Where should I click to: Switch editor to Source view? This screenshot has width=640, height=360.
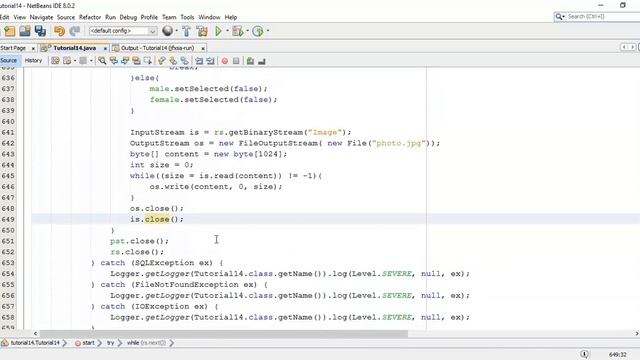pyautogui.click(x=9, y=60)
